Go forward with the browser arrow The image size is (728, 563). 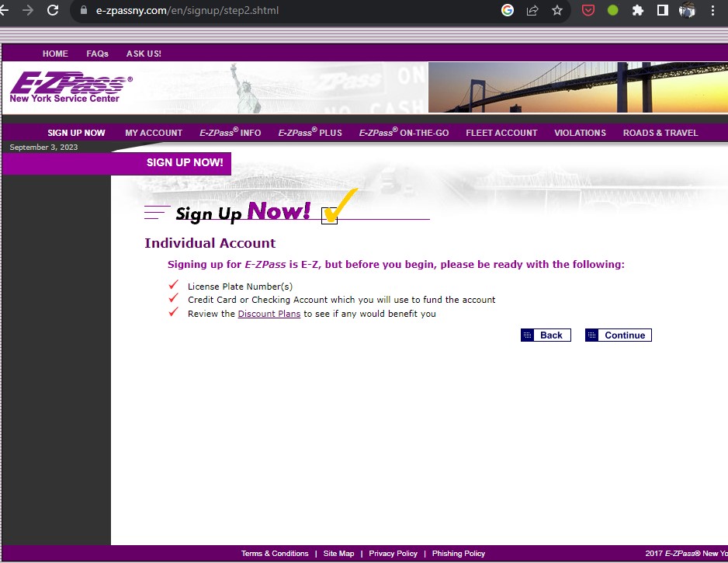(x=28, y=10)
